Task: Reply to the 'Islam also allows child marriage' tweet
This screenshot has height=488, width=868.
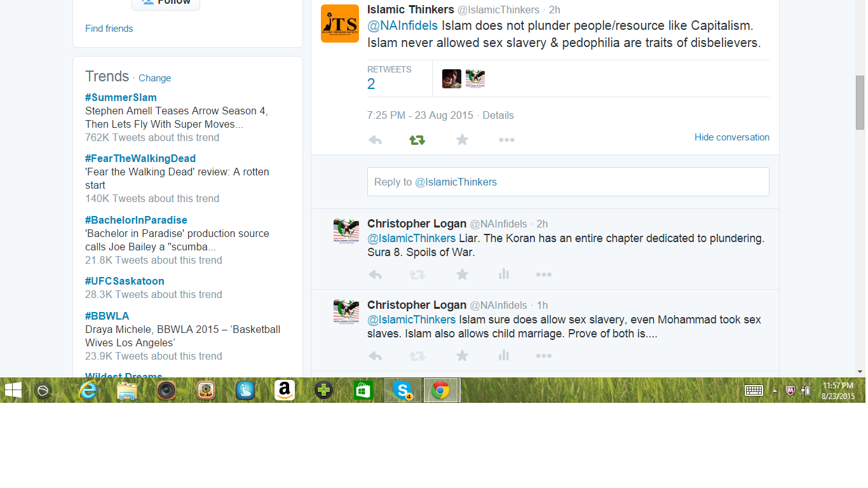Action: tap(375, 356)
